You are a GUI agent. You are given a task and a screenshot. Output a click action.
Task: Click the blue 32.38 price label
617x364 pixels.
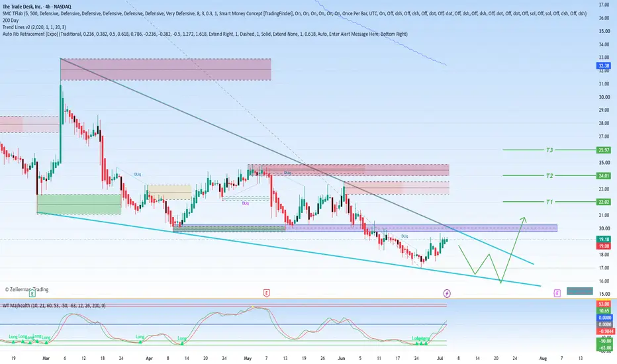click(604, 66)
